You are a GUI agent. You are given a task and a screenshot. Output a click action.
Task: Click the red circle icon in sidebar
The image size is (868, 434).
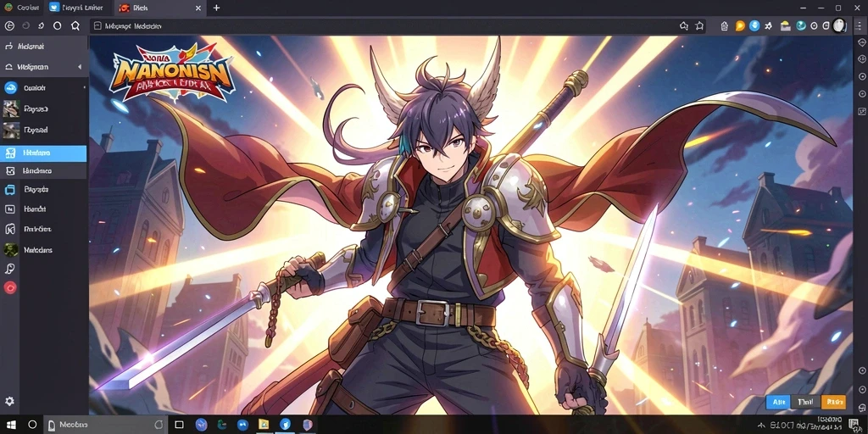(10, 287)
